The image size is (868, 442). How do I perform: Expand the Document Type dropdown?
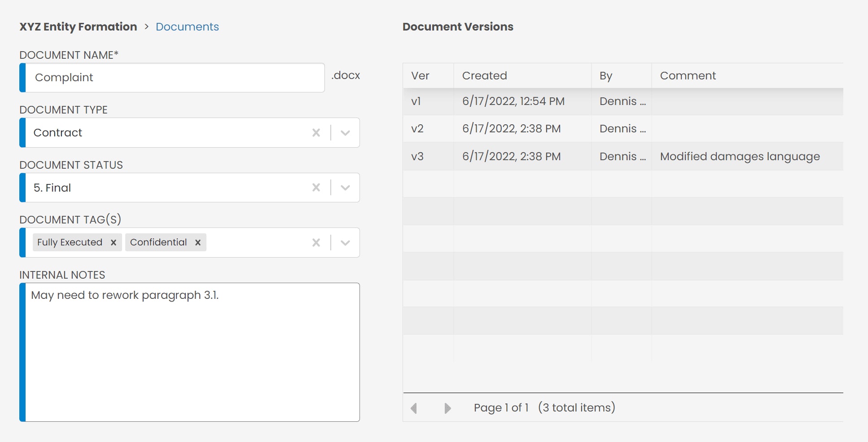[x=345, y=133]
